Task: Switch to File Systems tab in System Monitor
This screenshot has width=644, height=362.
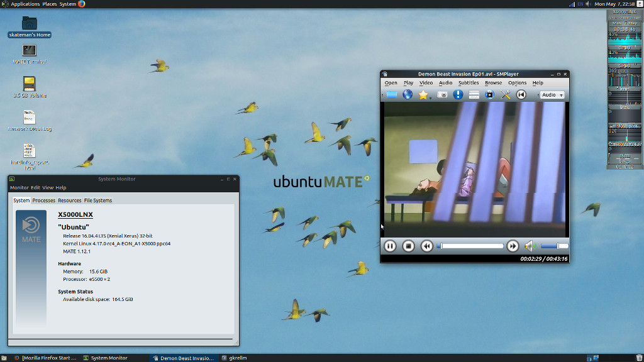Action: coord(97,200)
